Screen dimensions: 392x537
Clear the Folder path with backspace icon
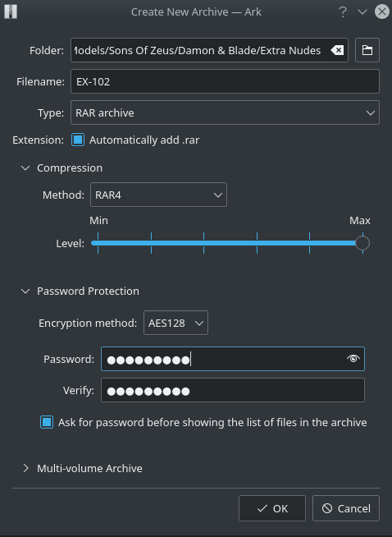[337, 50]
